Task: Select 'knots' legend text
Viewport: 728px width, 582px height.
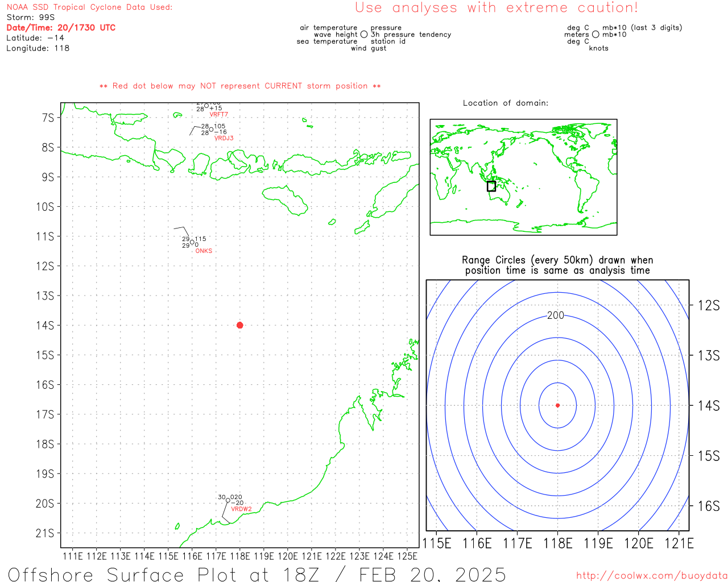Action: [599, 48]
